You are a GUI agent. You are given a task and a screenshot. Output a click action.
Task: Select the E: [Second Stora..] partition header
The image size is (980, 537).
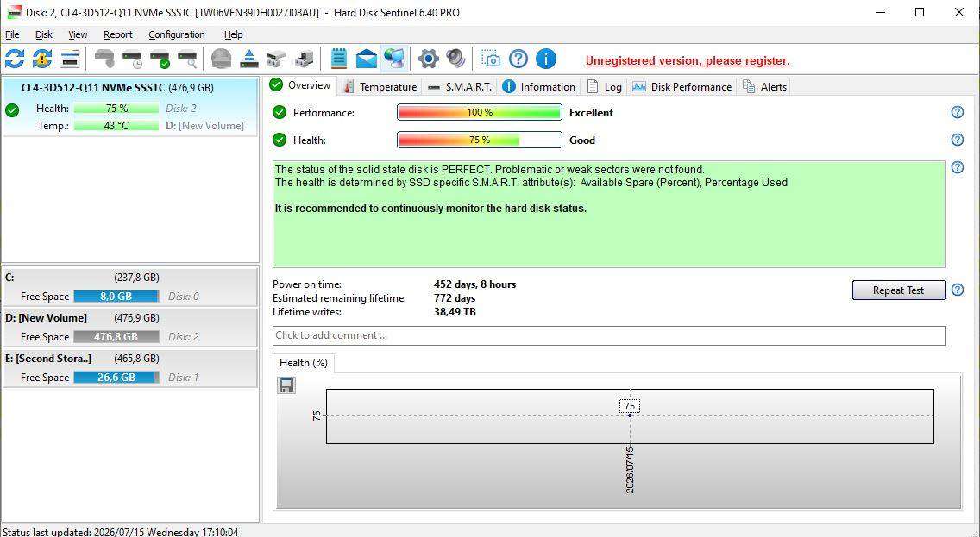click(x=130, y=359)
